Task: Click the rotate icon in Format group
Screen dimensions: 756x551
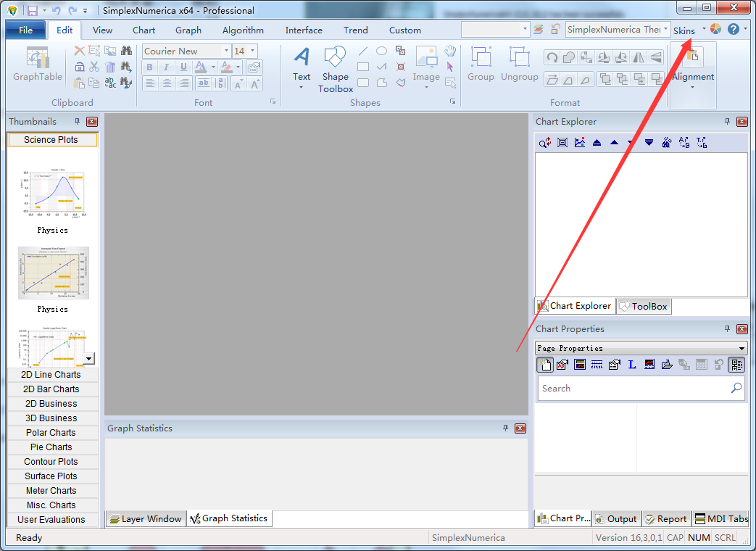Action: click(x=552, y=57)
